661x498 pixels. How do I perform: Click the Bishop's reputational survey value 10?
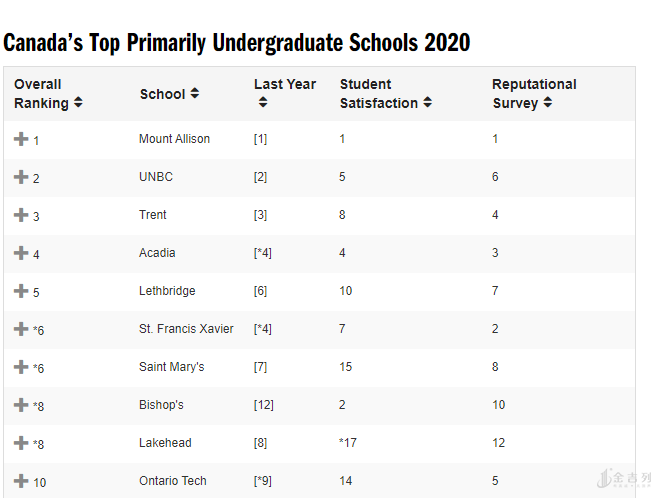tap(499, 405)
